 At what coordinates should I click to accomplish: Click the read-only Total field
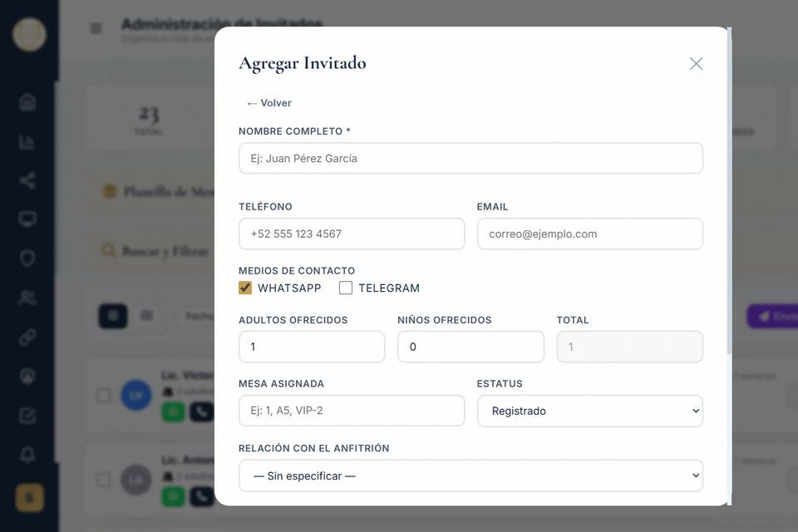pyautogui.click(x=630, y=347)
